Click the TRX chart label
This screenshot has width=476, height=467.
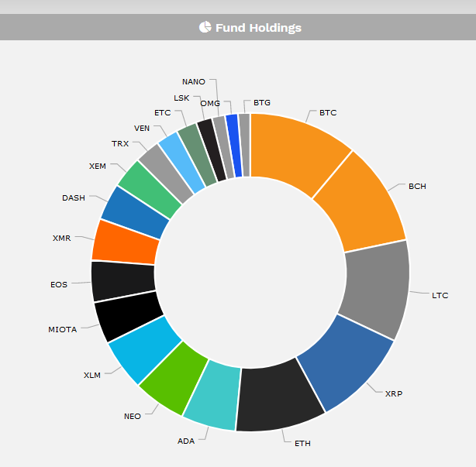[x=120, y=143]
